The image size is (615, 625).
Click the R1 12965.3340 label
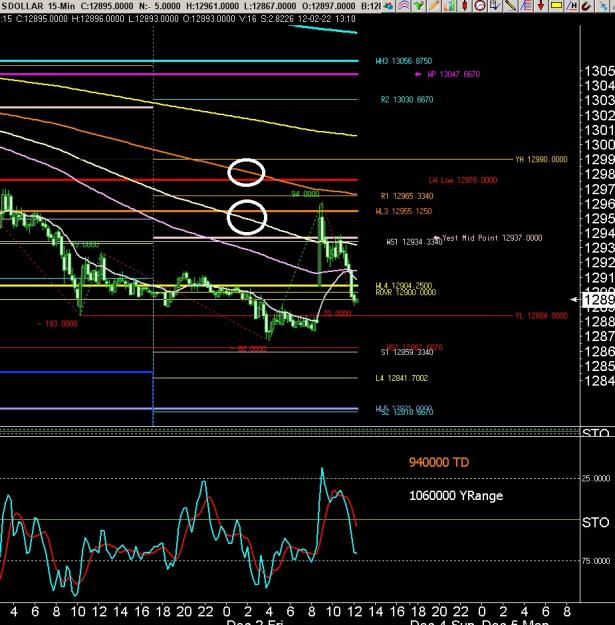pyautogui.click(x=407, y=196)
